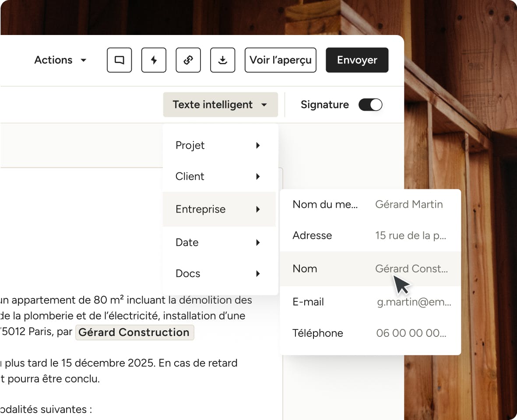Insert the Nom du membre field

tap(370, 204)
